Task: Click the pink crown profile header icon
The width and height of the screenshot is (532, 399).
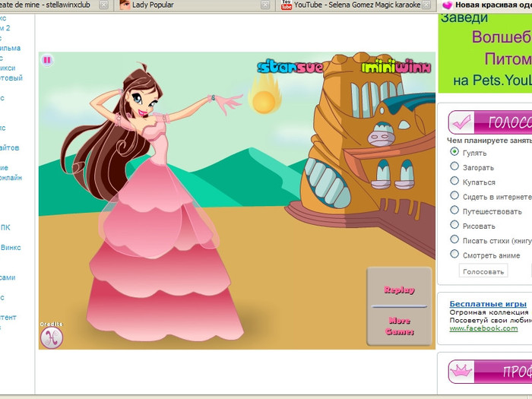Action: pos(461,372)
